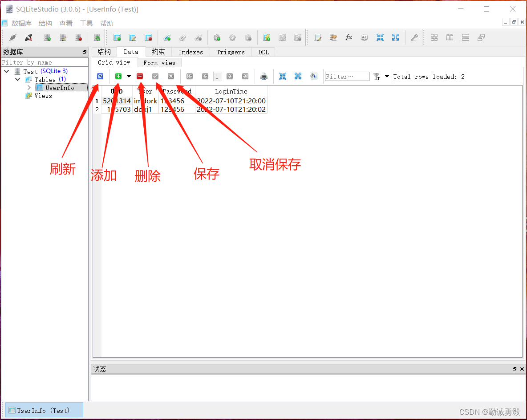Click the data toolbar blue outward-arrows icon
The height and width of the screenshot is (420, 527).
coord(298,76)
